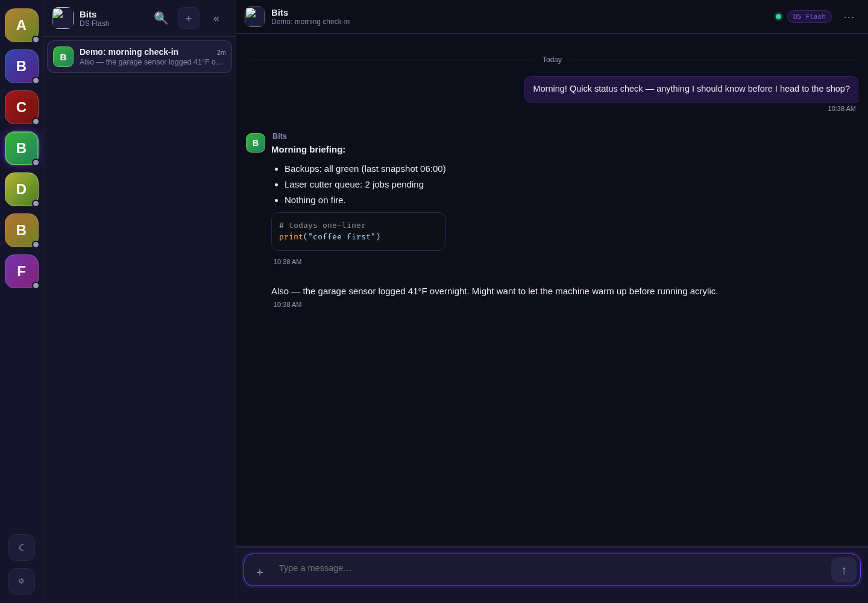Screen dimensions: 868x603
Task: Click the green 'B' avatar beside Bits message
Action: (x=256, y=143)
